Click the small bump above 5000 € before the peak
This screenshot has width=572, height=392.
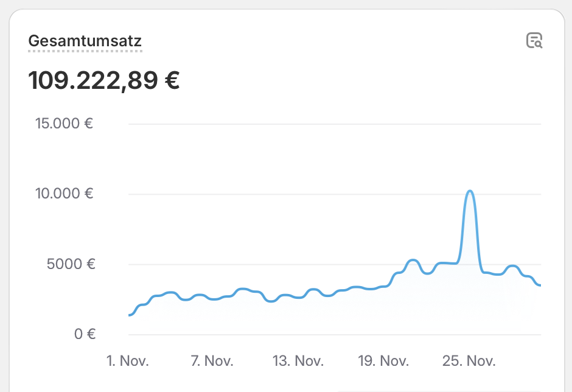point(413,261)
